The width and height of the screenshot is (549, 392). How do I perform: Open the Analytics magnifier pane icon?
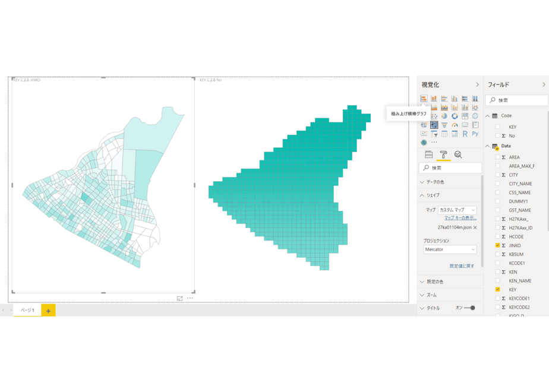(458, 154)
